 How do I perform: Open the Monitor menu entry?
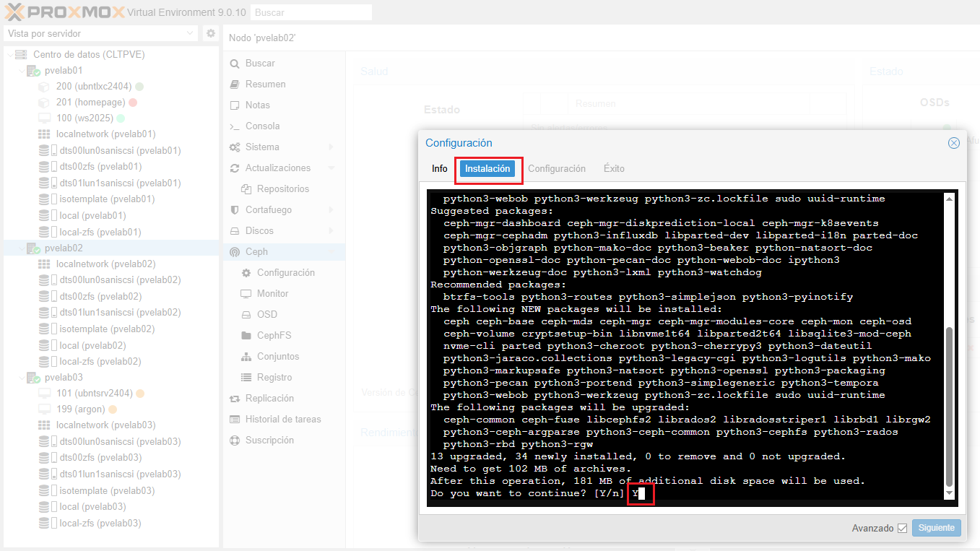click(273, 294)
